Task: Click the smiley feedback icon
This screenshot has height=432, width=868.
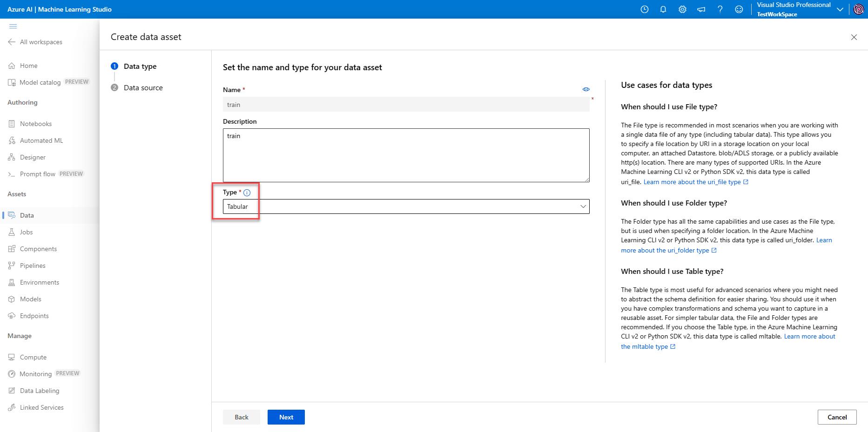Action: tap(739, 9)
